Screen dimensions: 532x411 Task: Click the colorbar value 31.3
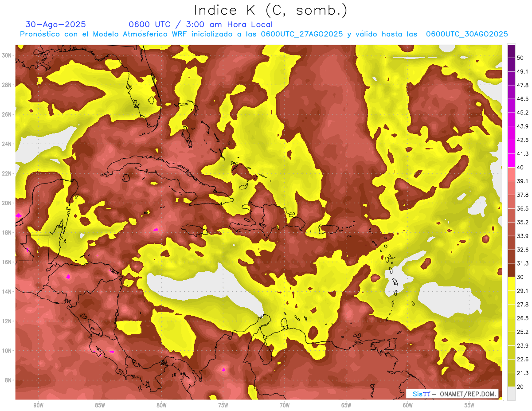point(523,263)
